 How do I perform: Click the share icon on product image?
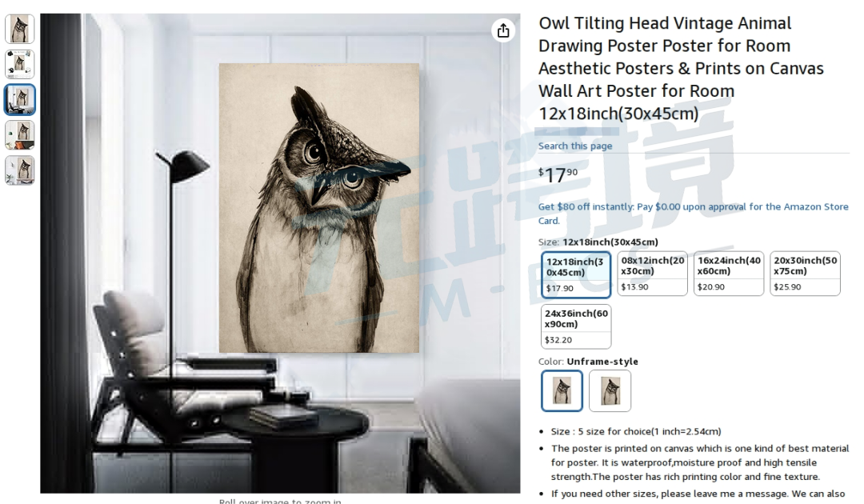pyautogui.click(x=503, y=30)
